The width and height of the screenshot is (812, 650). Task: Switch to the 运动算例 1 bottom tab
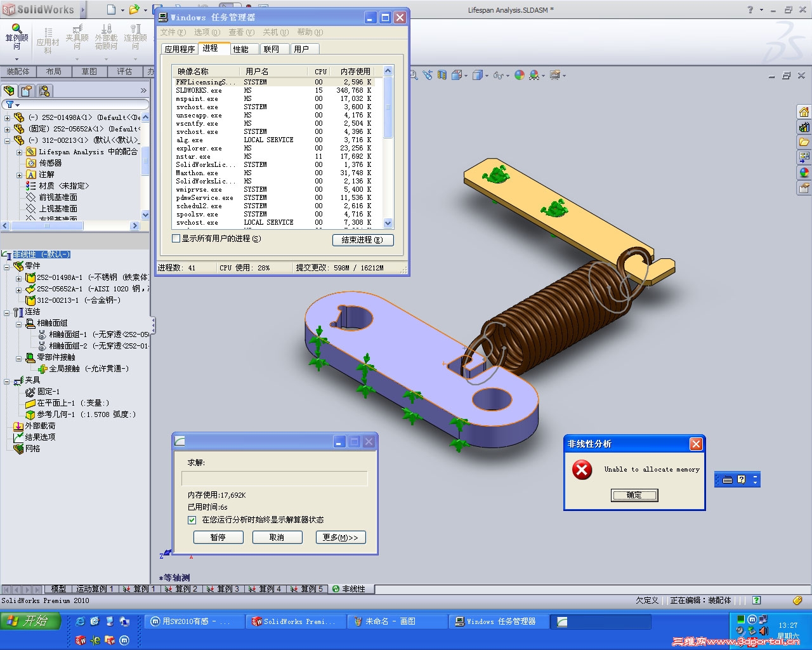pos(95,589)
